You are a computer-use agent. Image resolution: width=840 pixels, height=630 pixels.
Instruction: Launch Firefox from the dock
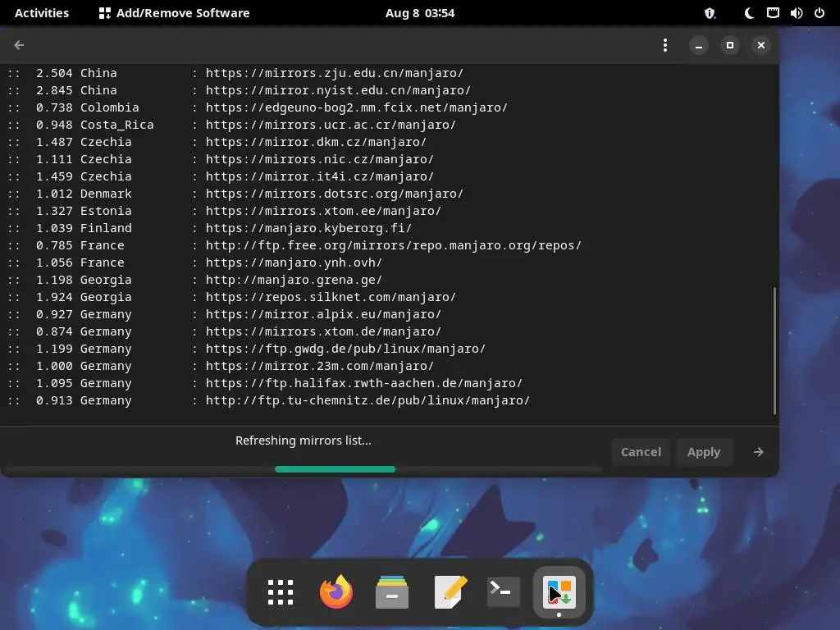coord(336,592)
